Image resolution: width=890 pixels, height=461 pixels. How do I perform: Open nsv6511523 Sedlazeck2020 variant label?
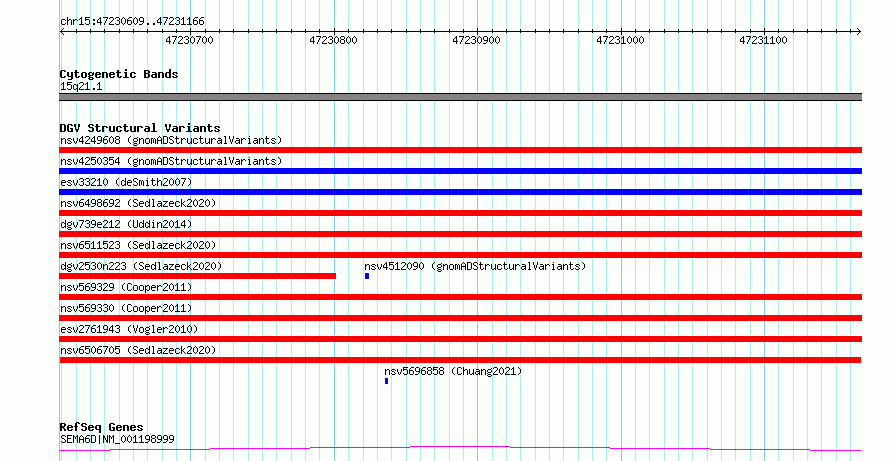pos(138,245)
